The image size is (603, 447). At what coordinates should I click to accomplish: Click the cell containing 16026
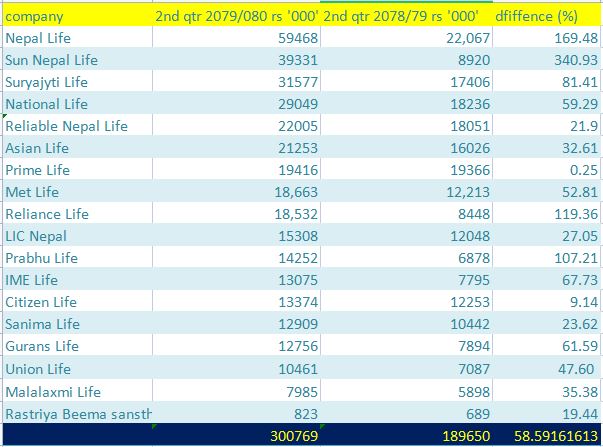(x=406, y=147)
